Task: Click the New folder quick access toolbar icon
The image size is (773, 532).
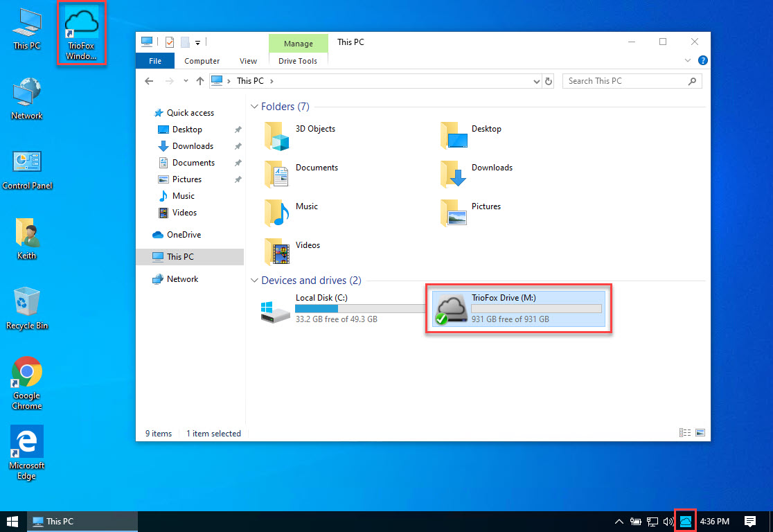Action: (x=185, y=42)
